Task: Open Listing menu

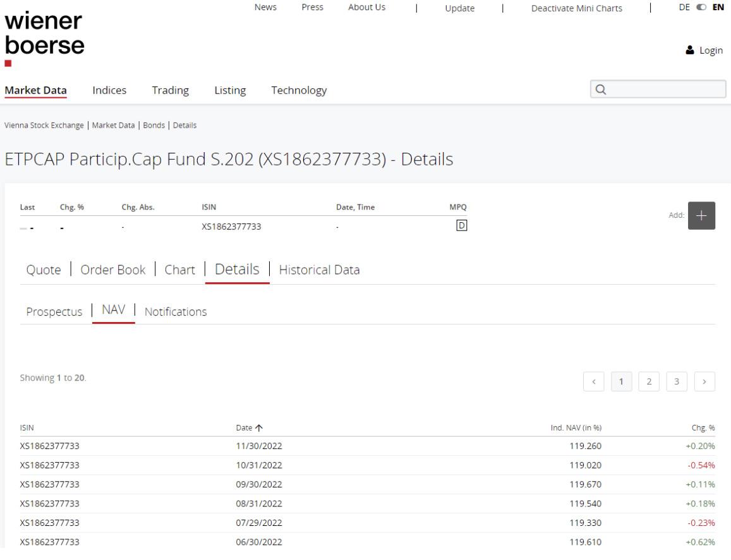Action: coord(231,90)
